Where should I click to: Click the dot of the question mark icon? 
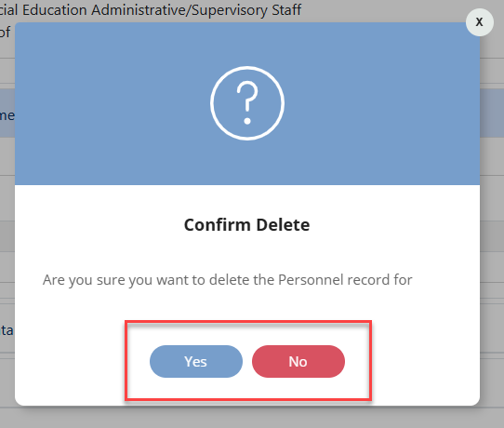tap(247, 121)
